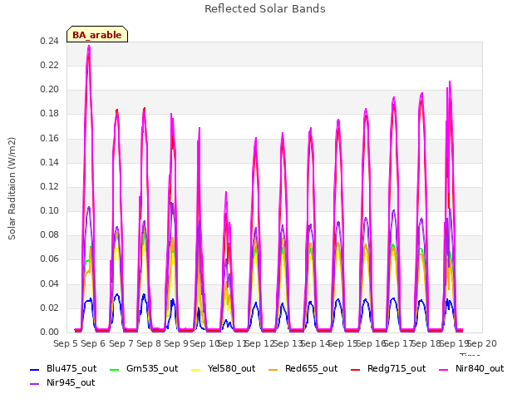The height and width of the screenshot is (399, 532).
Task: Click the chart title Reflected Solar Bands
Action: 265,9
